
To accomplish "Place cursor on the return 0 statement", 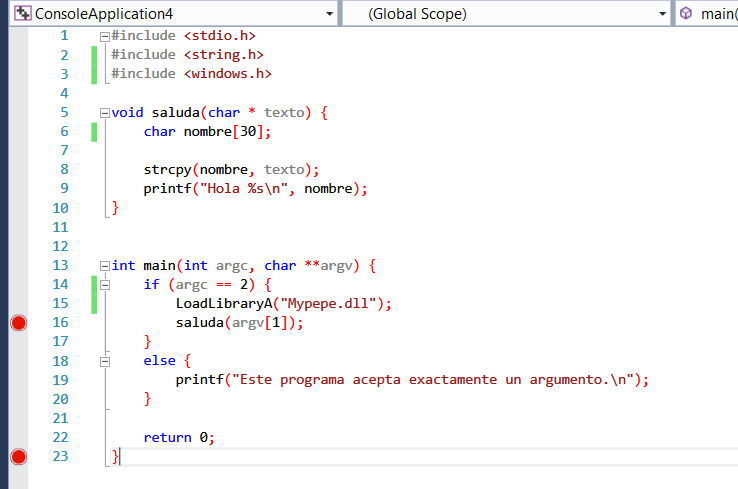I will (178, 438).
